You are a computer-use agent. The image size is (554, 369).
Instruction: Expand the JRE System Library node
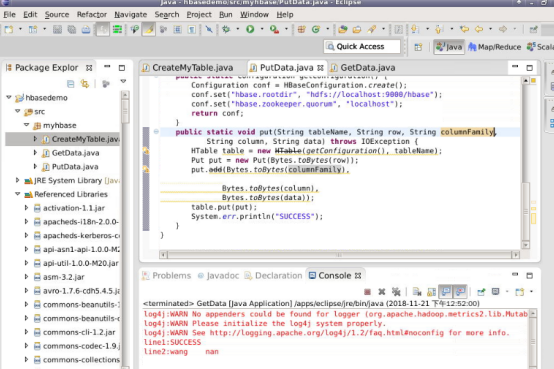(17, 180)
